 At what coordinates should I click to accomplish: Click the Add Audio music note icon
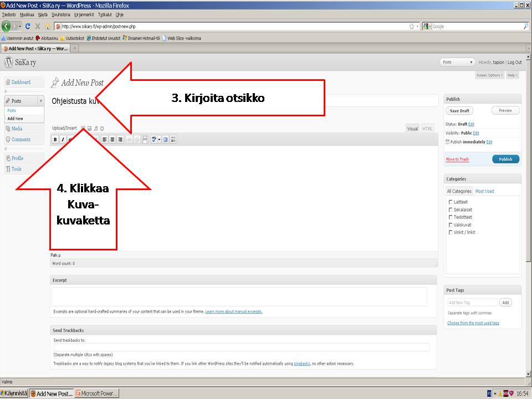[x=96, y=128]
